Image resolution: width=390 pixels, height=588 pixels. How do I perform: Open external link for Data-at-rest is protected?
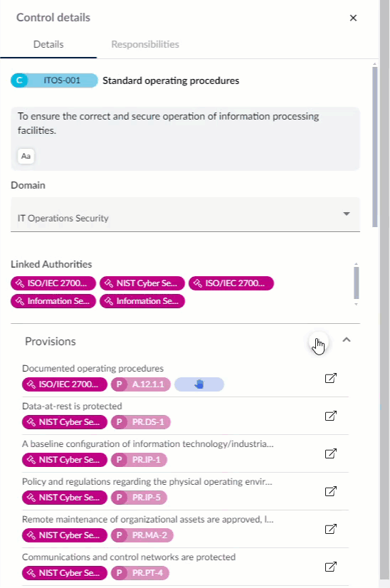(330, 416)
